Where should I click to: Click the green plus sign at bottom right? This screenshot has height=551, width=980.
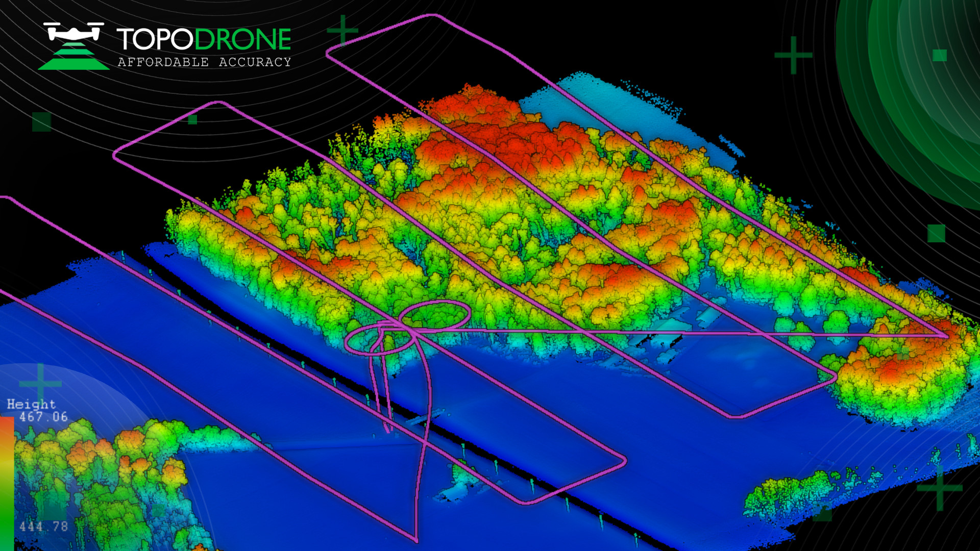coord(940,488)
